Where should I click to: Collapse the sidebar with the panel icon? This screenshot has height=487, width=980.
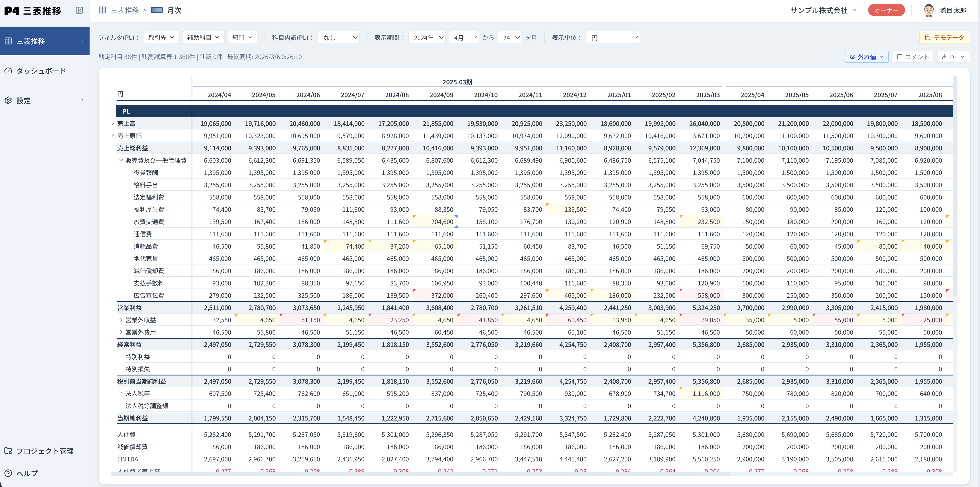79,10
